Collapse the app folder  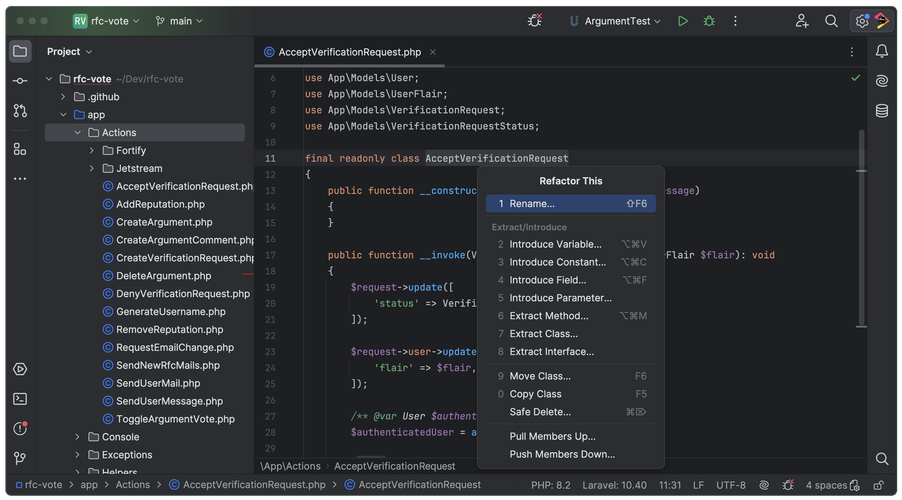point(63,114)
